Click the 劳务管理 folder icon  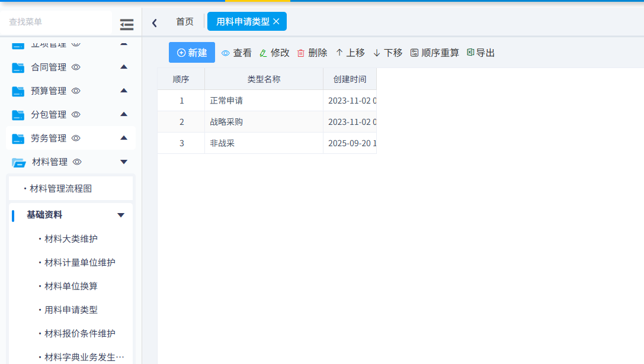coord(18,138)
